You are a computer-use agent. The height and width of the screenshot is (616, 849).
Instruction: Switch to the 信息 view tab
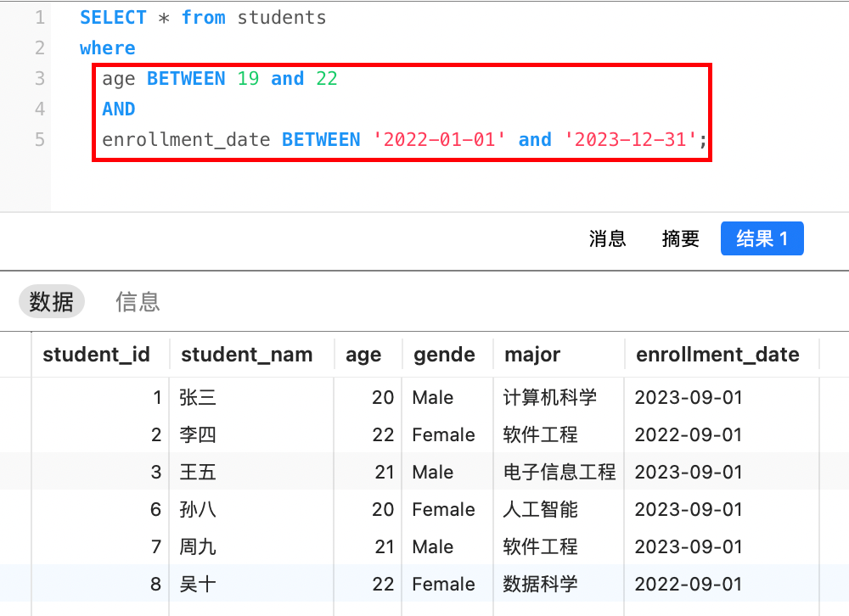pos(138,301)
